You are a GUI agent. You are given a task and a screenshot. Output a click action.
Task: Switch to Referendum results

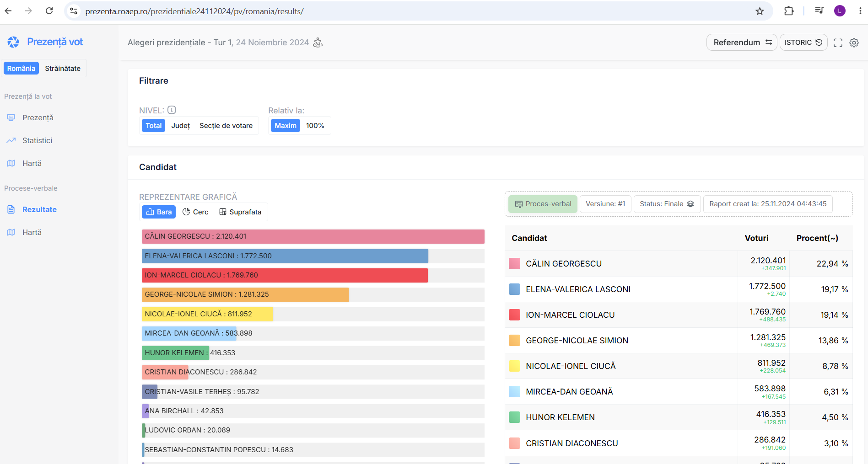coord(742,43)
